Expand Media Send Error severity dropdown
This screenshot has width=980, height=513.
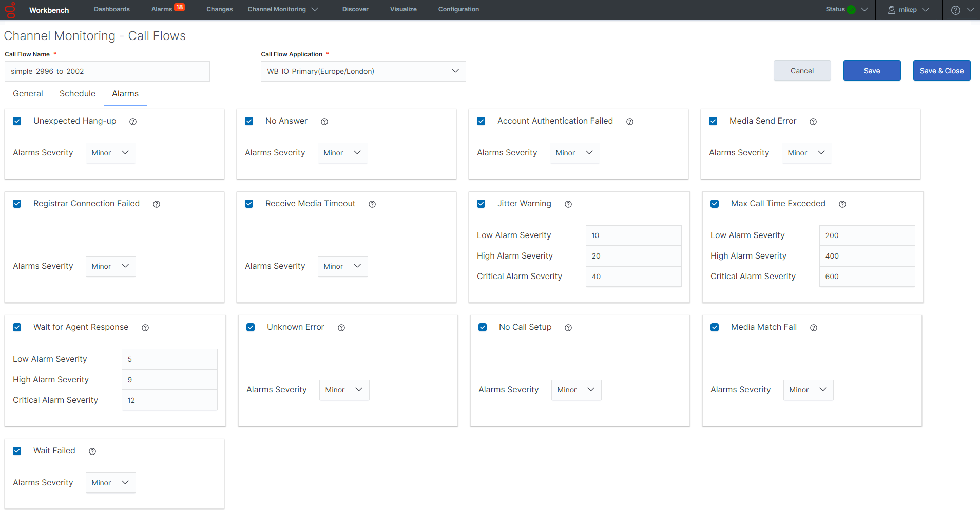click(x=806, y=153)
